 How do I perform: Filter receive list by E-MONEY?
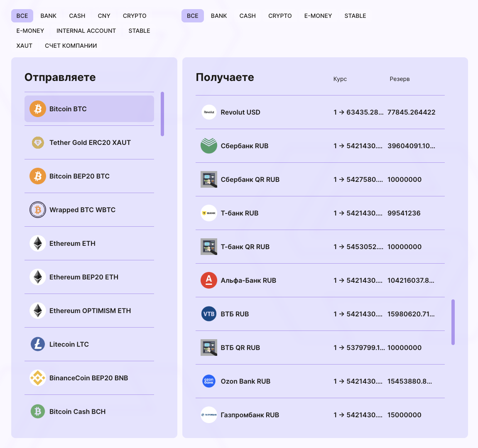318,16
